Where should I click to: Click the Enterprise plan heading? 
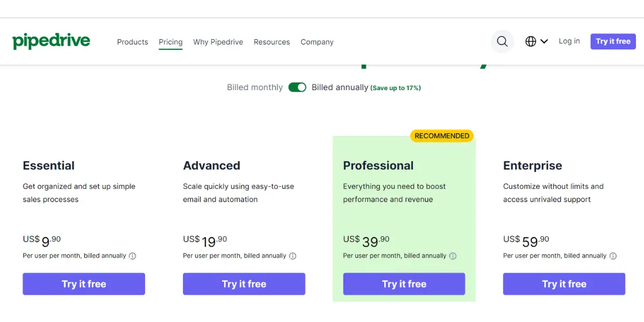click(532, 166)
